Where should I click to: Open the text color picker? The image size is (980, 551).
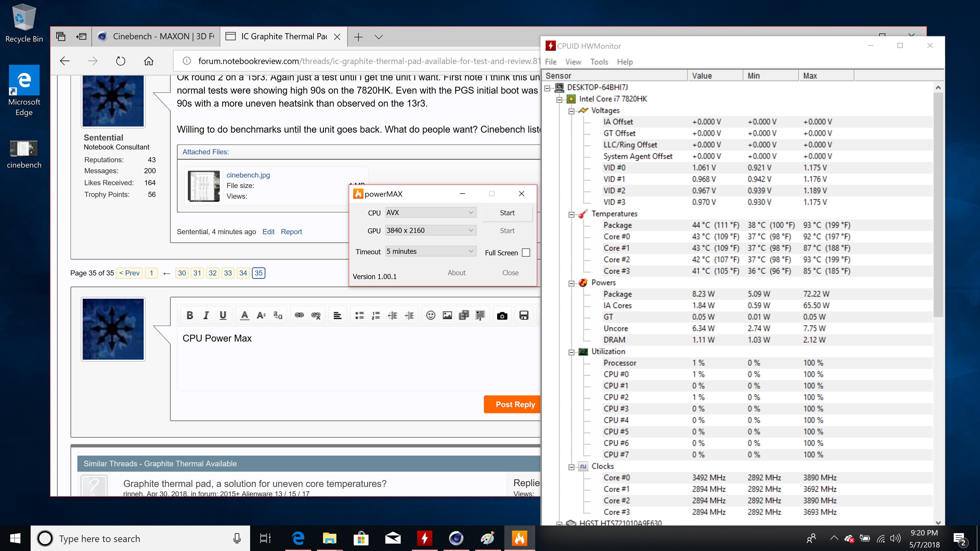click(x=245, y=315)
